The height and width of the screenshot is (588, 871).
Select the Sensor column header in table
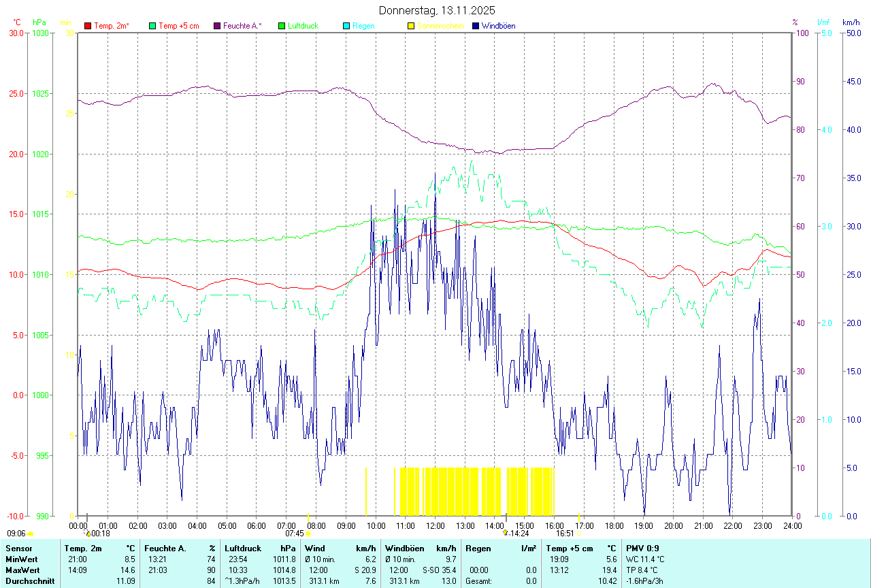[19, 548]
